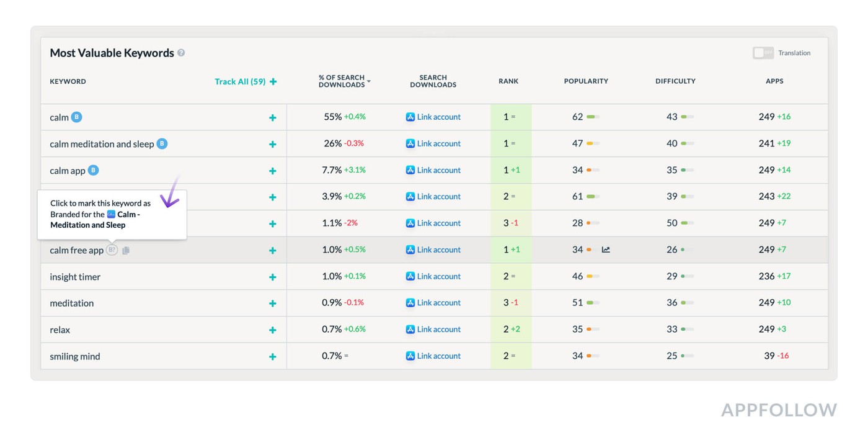Click the blue B badge next to 'calm'
Image resolution: width=868 pixels, height=432 pixels.
76,117
